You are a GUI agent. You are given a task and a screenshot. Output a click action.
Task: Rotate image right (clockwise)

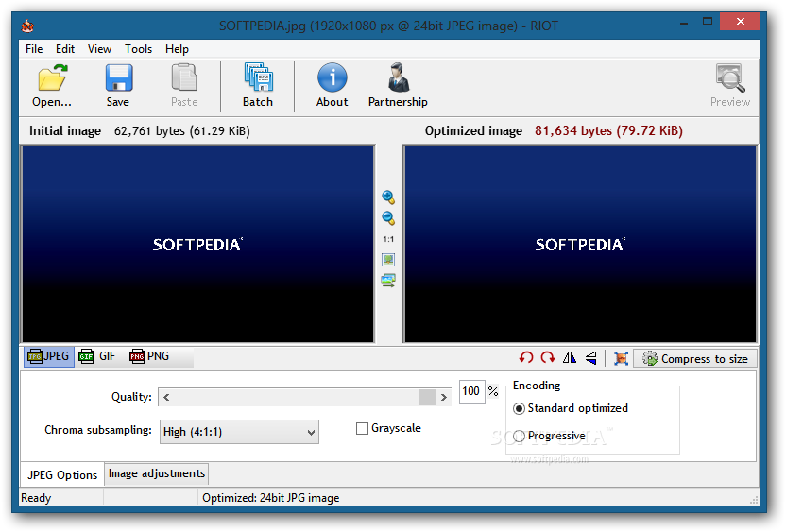547,357
